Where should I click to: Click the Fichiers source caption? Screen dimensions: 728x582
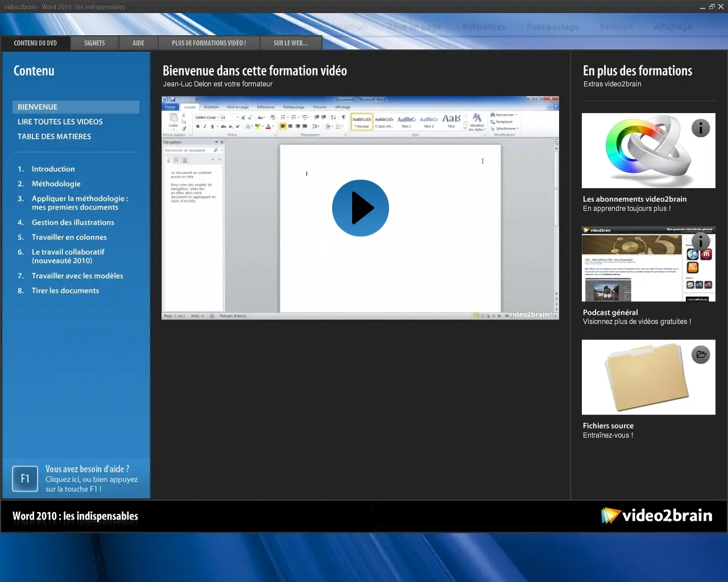click(x=608, y=425)
